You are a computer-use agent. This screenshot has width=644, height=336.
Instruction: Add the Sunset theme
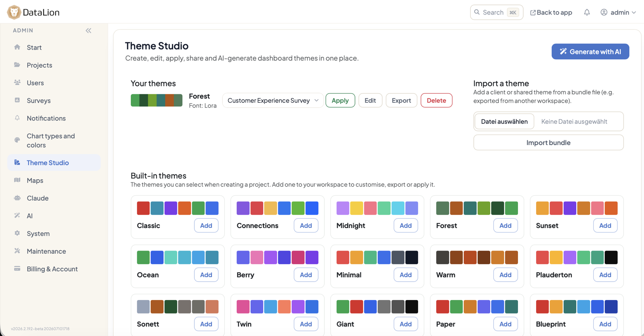pos(605,226)
